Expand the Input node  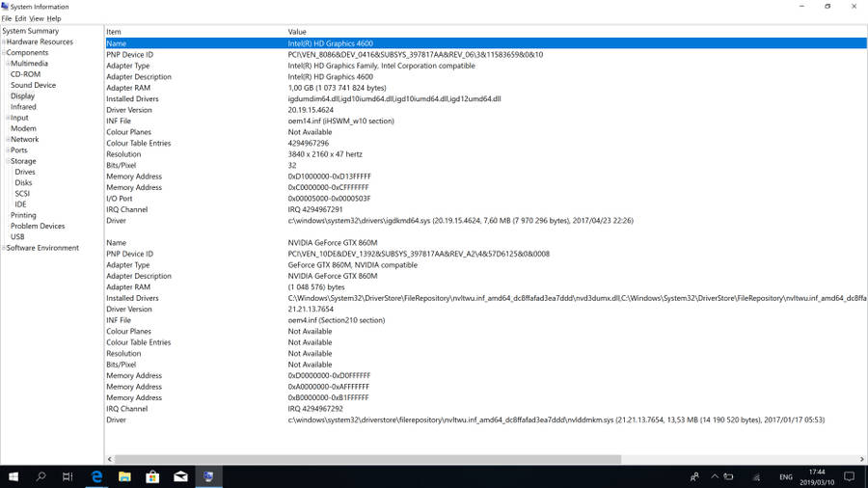point(8,118)
